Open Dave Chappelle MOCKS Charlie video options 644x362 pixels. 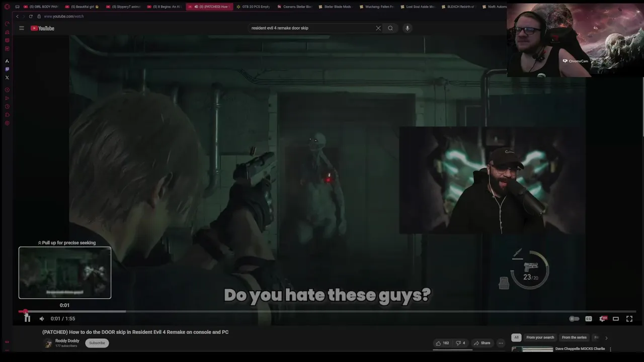[610, 349]
